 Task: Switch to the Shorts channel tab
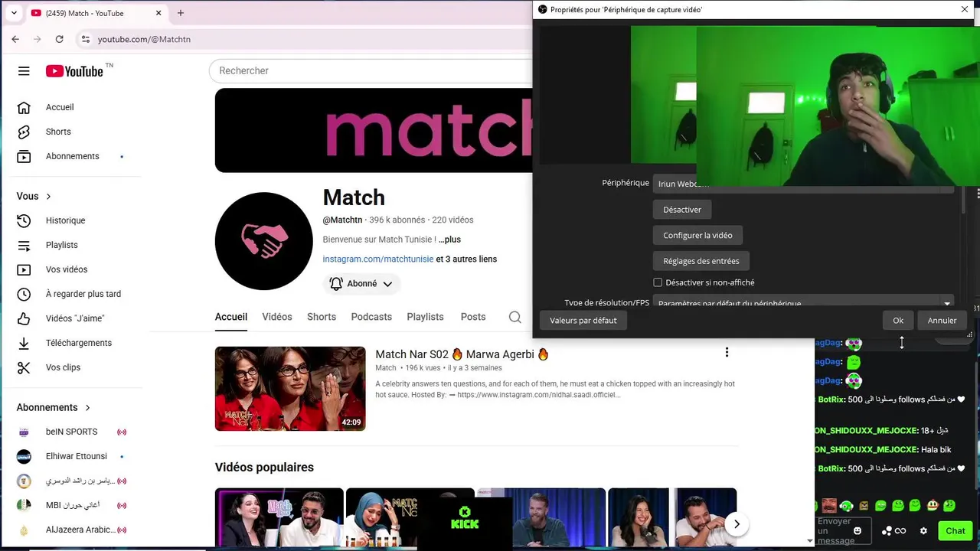coord(322,317)
